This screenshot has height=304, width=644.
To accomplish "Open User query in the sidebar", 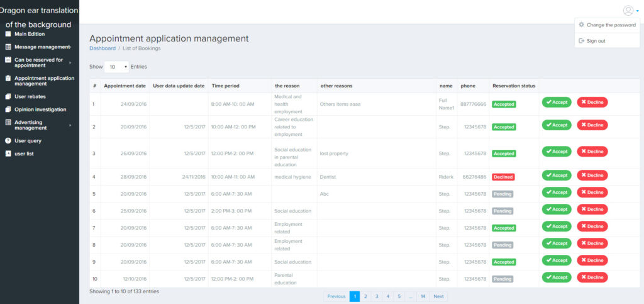I will click(28, 141).
